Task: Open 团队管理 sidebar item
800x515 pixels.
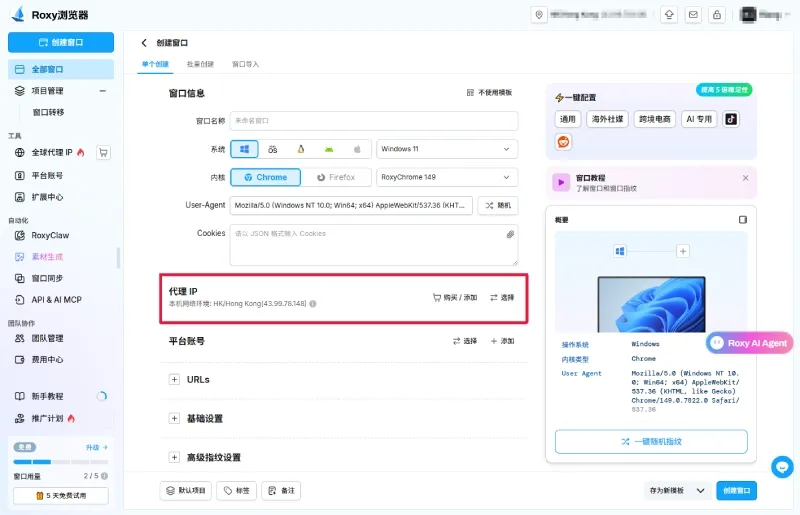Action: (x=47, y=338)
